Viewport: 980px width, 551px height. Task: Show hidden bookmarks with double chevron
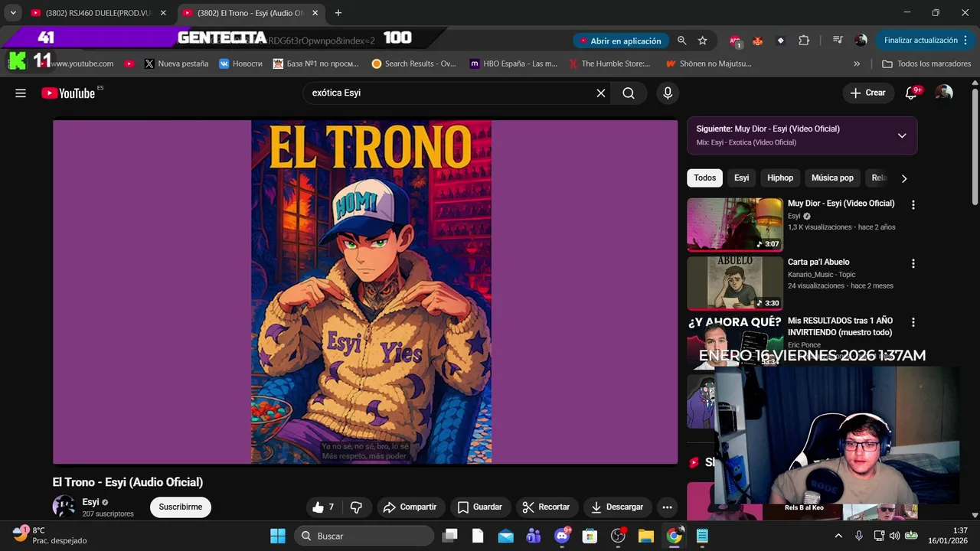point(857,64)
